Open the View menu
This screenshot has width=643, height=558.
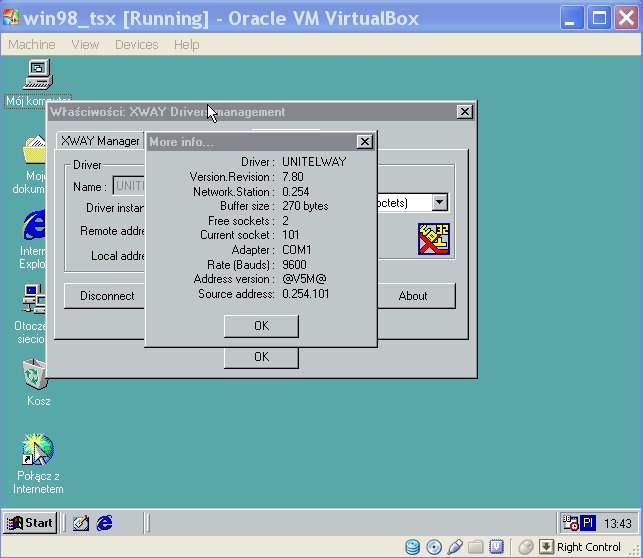[85, 44]
